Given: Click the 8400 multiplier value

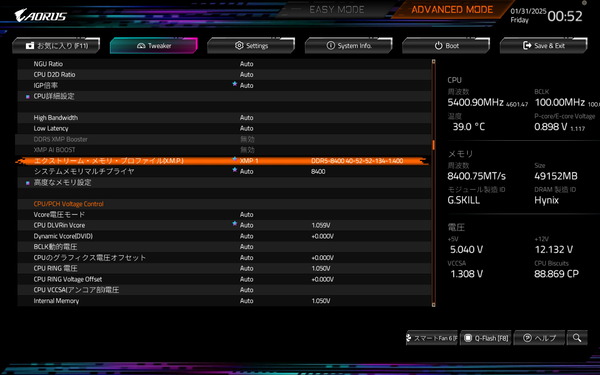Looking at the screenshot, I should pos(318,171).
